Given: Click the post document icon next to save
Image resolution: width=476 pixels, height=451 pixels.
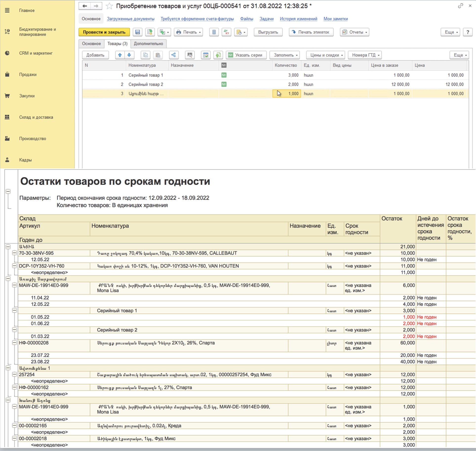Looking at the screenshot, I should (x=150, y=32).
